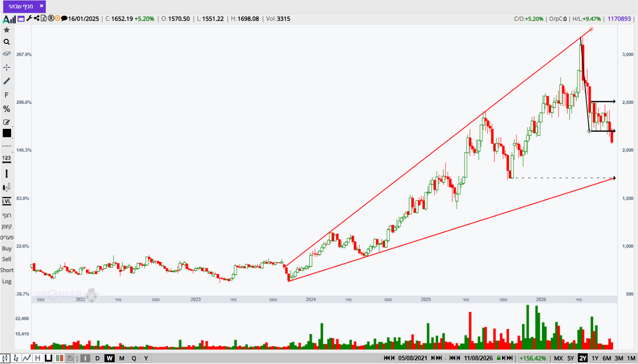The width and height of the screenshot is (638, 364).
Task: Select the M monthly interval
Action: point(122,358)
